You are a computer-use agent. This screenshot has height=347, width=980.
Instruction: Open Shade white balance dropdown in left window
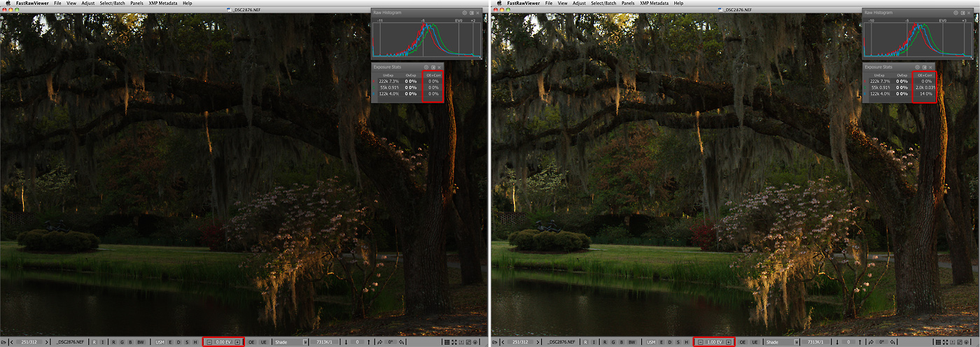tap(290, 342)
